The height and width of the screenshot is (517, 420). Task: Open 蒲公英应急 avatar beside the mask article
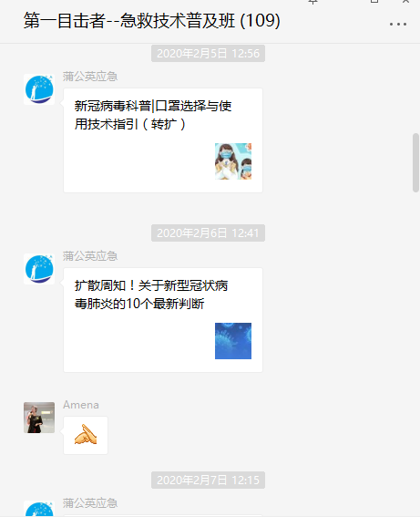click(x=39, y=89)
